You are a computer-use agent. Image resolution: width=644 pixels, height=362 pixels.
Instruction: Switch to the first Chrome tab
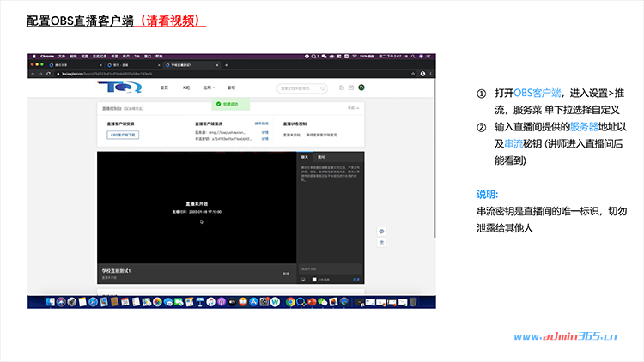click(76, 65)
